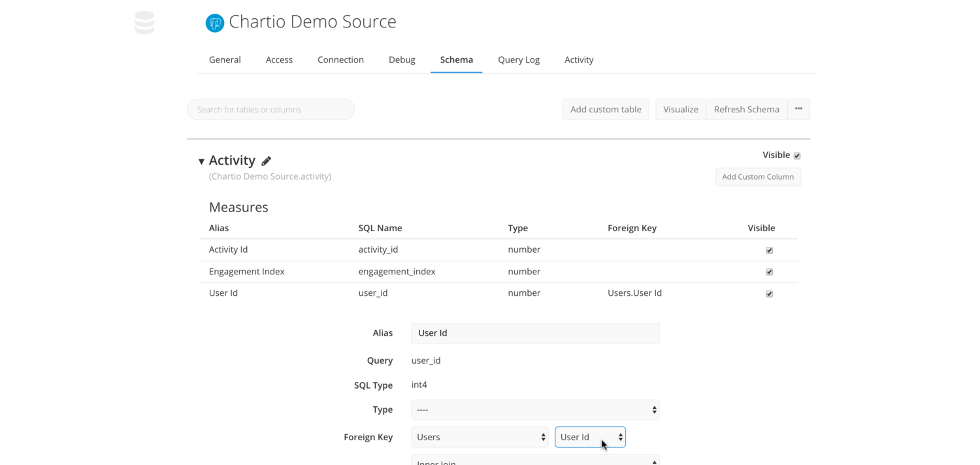Click Add custom table button
Screen dimensions: 980x465
606,109
